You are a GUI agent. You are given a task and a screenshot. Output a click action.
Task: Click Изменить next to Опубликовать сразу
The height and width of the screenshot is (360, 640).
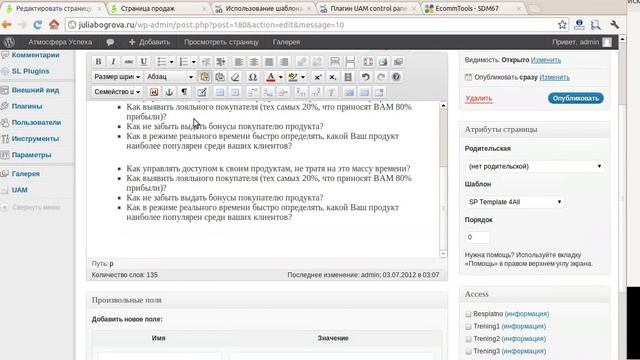click(x=554, y=77)
